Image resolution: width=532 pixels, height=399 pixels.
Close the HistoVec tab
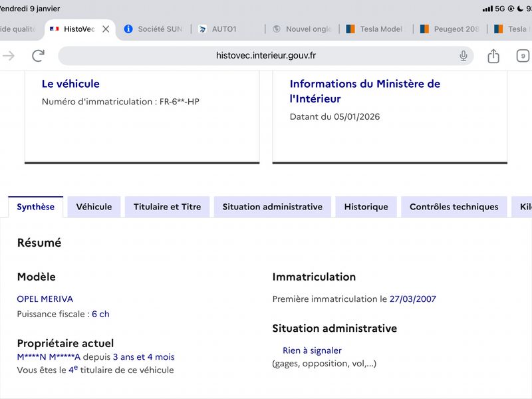tap(106, 29)
